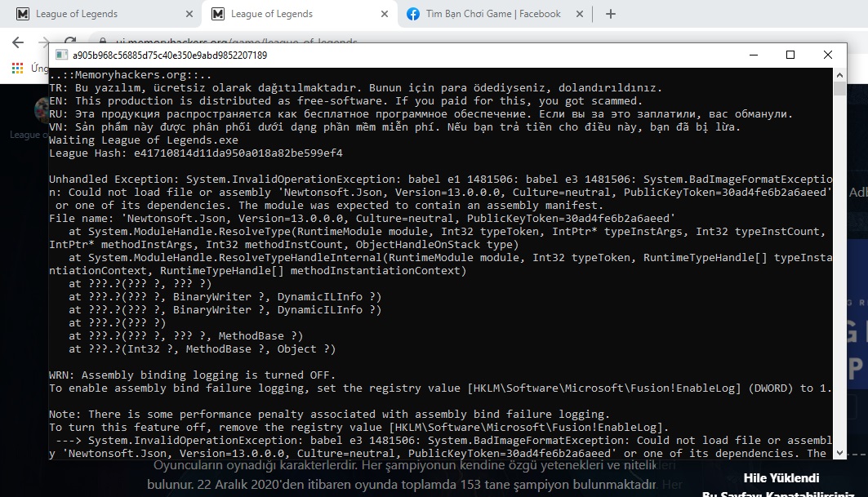Click the console scrollbar up arrow
This screenshot has width=868, height=497.
click(x=839, y=75)
